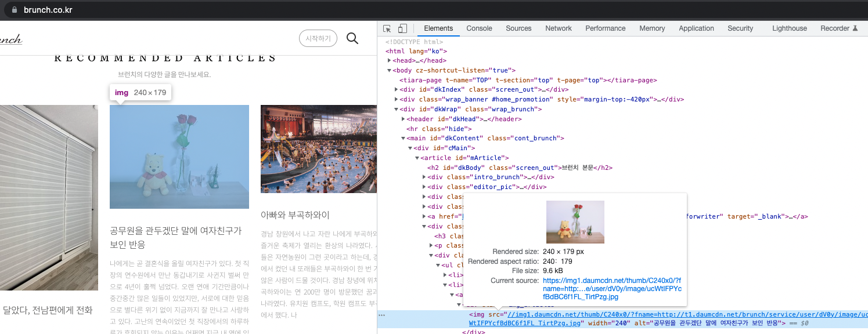This screenshot has width=868, height=334.
Task: Switch to the Elements tab
Action: [438, 28]
